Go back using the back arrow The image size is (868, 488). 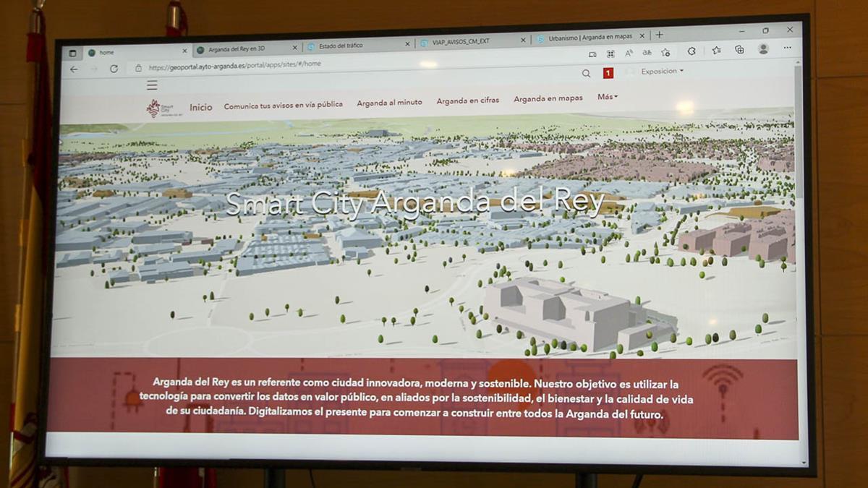click(72, 68)
